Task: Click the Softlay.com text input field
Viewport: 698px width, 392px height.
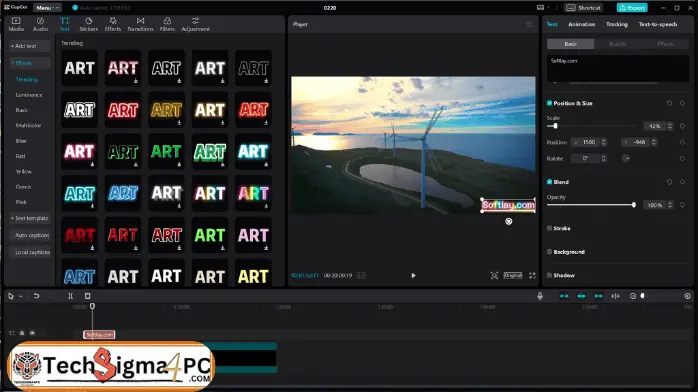Action: click(x=617, y=68)
